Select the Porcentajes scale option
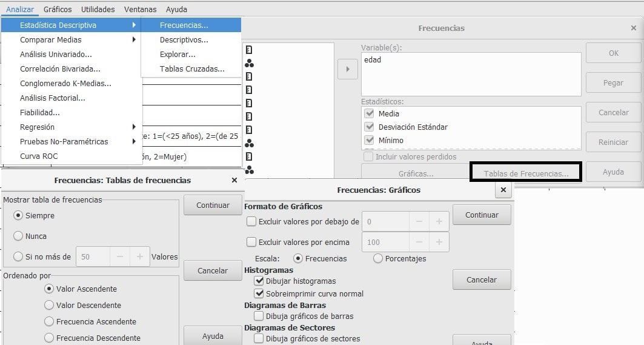The height and width of the screenshot is (345, 644). pyautogui.click(x=378, y=258)
